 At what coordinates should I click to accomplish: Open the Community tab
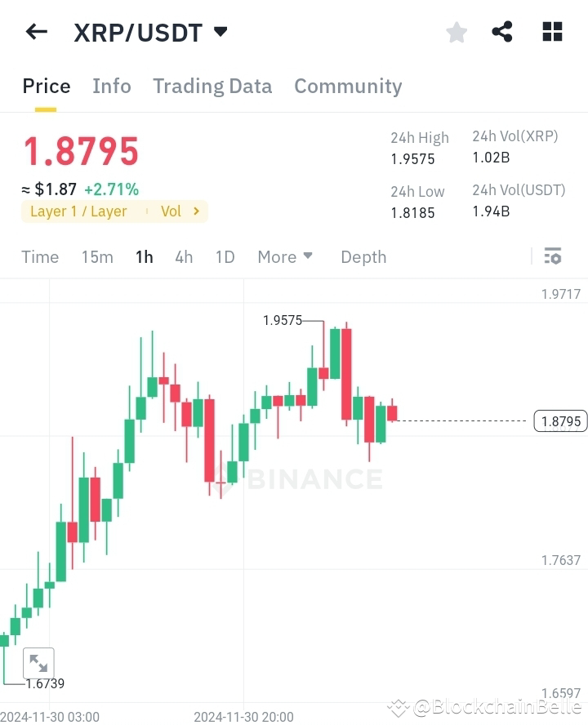click(x=348, y=86)
